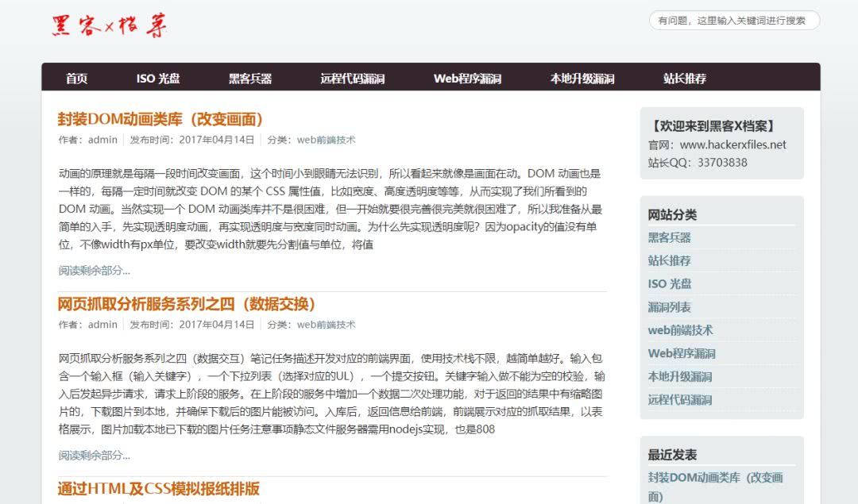Click 发布时间 date under the first article
Viewport: 858px width, 504px height.
[192, 140]
